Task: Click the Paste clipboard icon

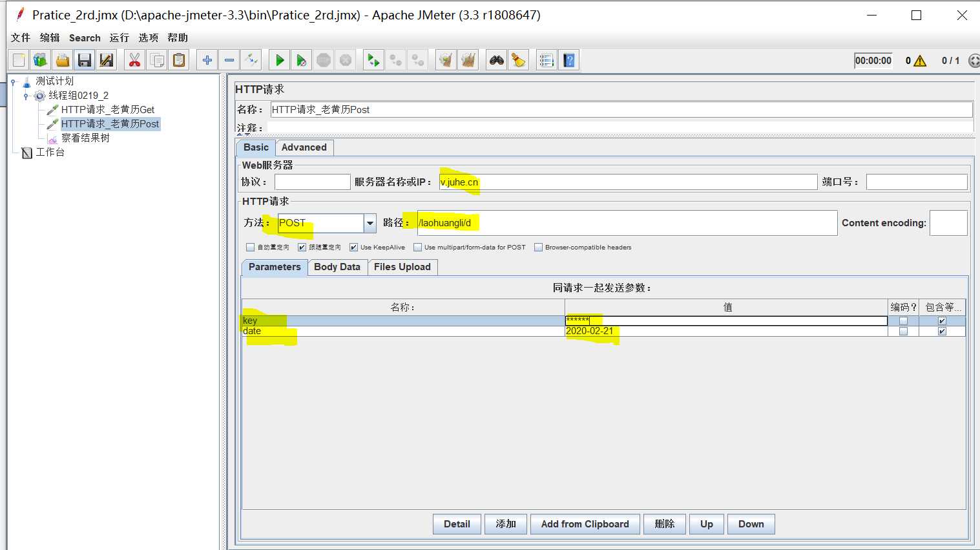Action: click(178, 60)
